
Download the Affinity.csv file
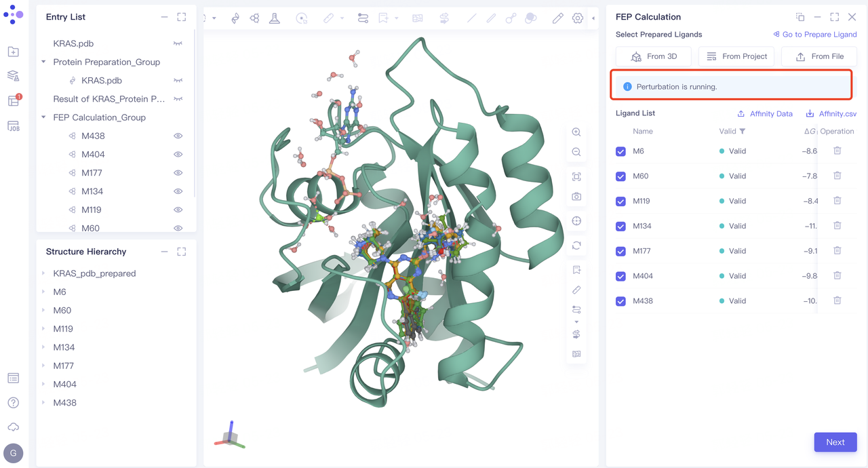831,114
